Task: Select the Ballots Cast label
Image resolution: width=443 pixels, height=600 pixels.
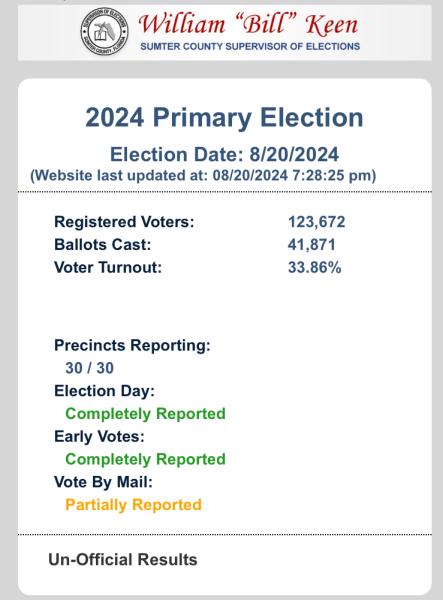Action: click(103, 245)
